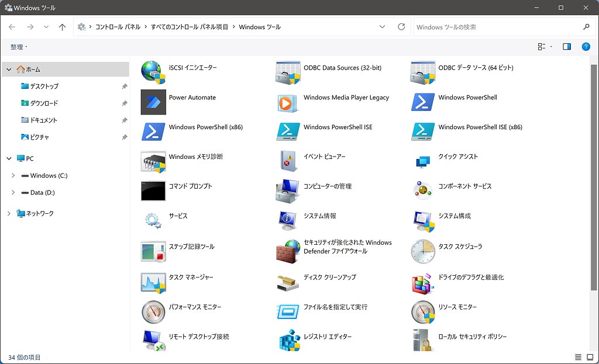This screenshot has width=599, height=364.
Task: Open help with the question mark
Action: tap(586, 47)
